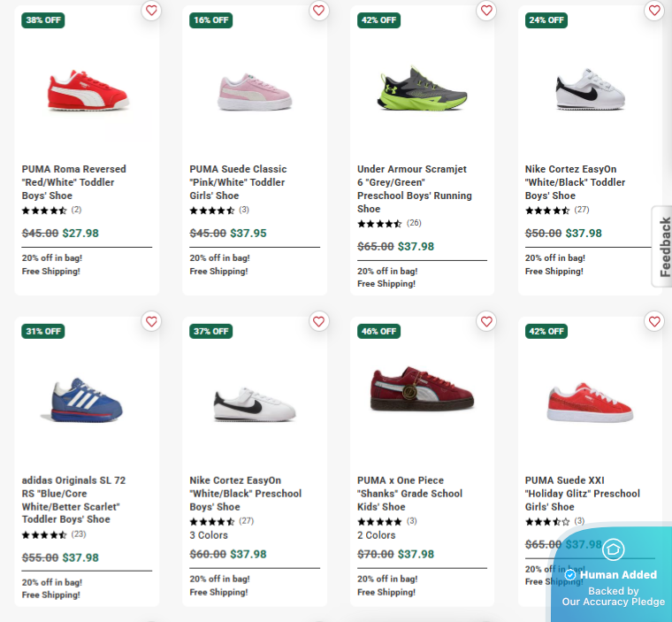Favorite the PUMA Roma Reversed shoe heart
The width and height of the screenshot is (672, 622).
tap(151, 11)
